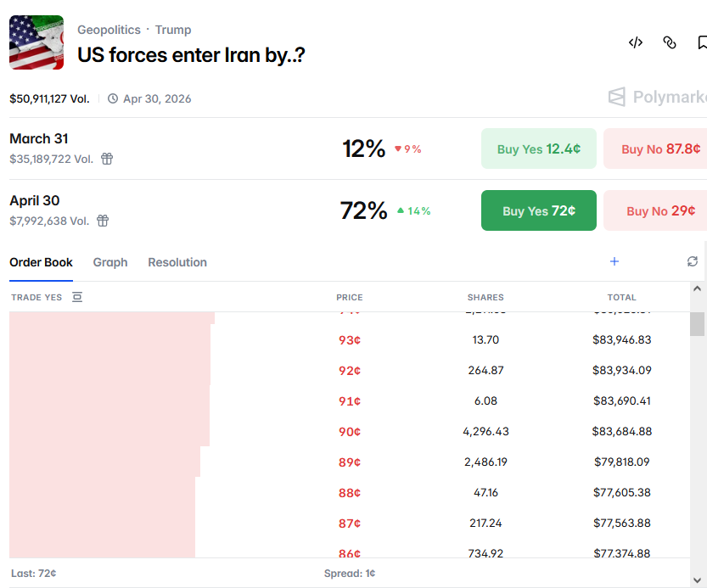The image size is (707, 588).
Task: Refresh the order book
Action: [693, 261]
